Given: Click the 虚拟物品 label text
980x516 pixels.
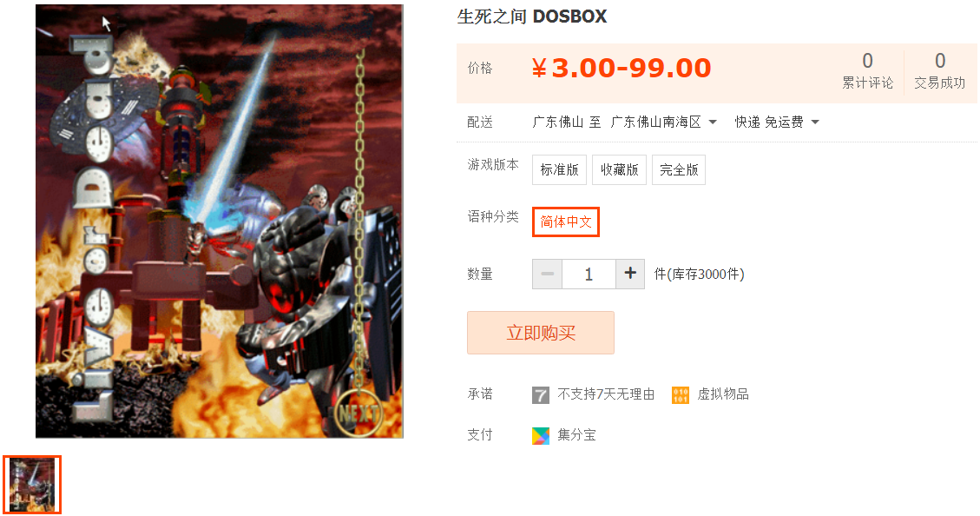Looking at the screenshot, I should tap(722, 394).
